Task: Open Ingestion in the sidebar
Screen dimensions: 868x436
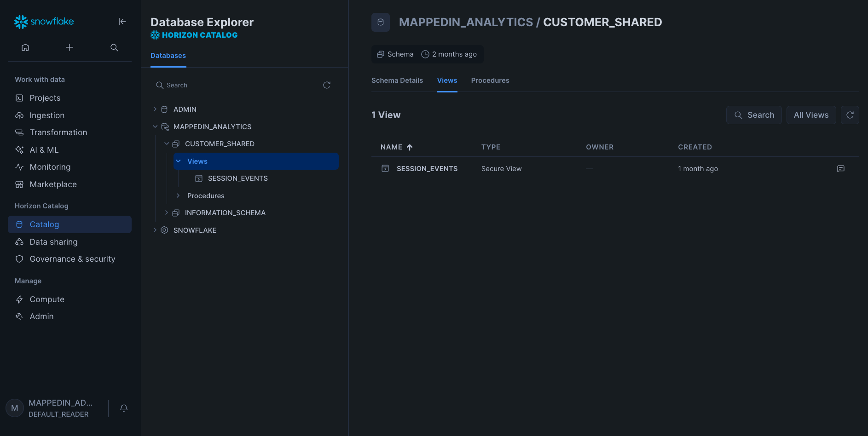Action: pyautogui.click(x=69, y=115)
